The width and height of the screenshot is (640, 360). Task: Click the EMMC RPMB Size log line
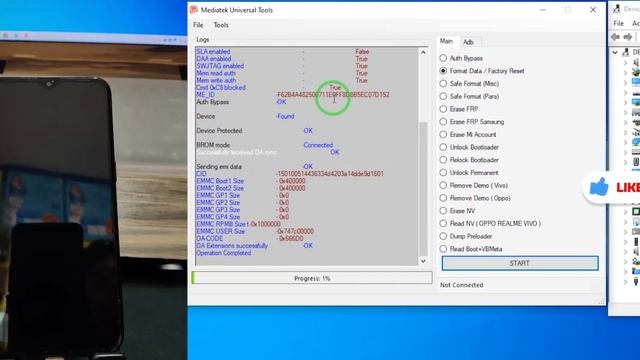[x=238, y=224]
